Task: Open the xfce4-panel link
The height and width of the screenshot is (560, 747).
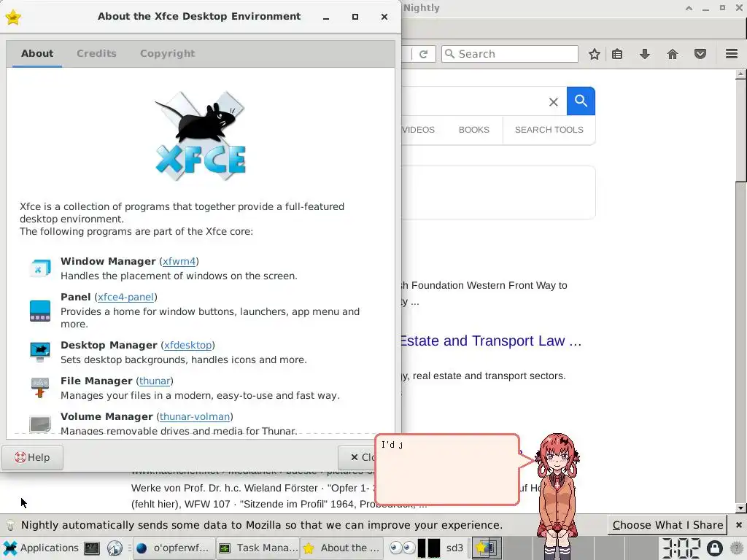Action: click(125, 297)
